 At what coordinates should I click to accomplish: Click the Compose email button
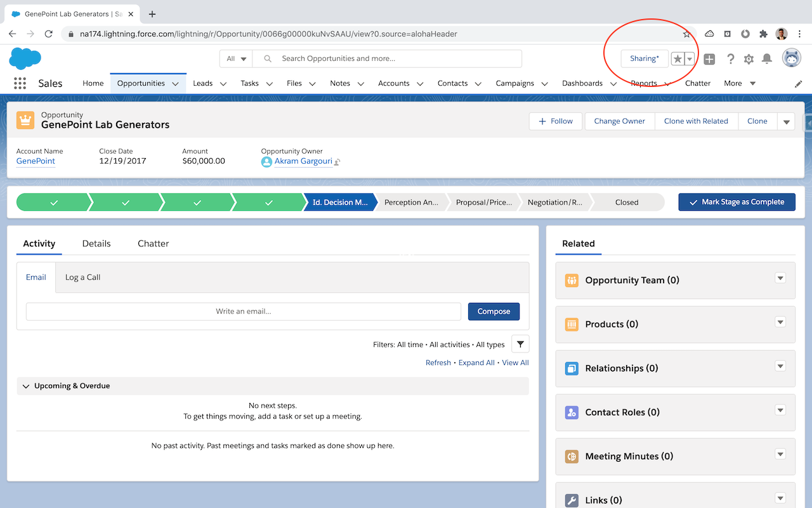pos(494,311)
